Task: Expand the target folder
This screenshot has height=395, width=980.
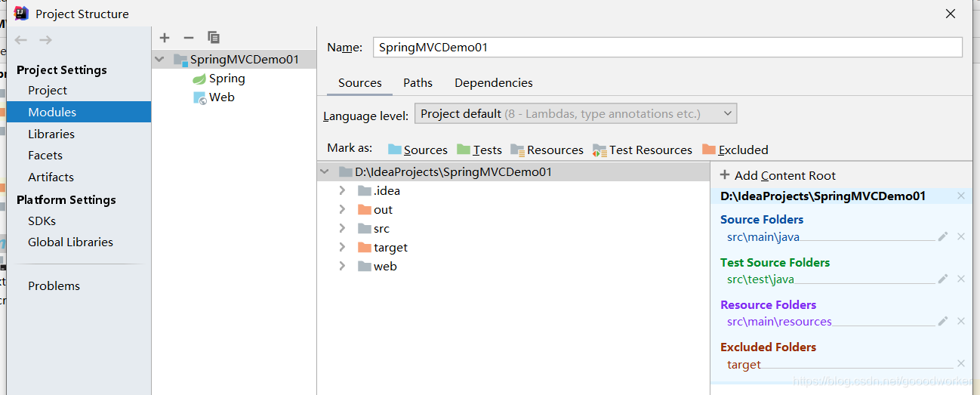Action: [342, 247]
